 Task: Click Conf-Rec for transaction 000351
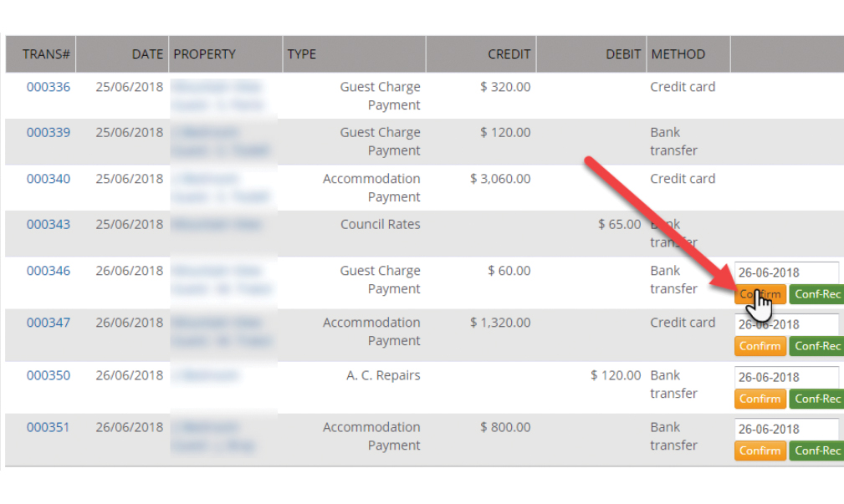pos(817,451)
